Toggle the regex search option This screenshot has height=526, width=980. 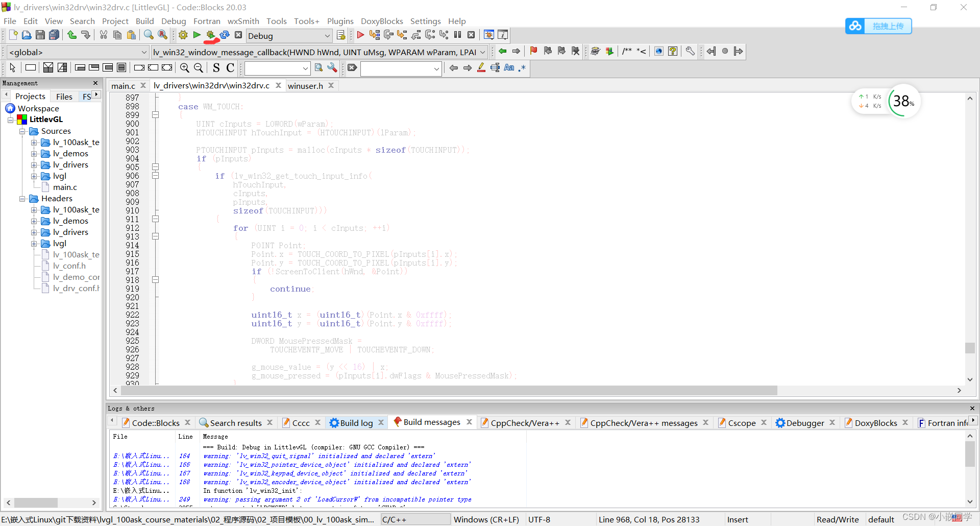(x=522, y=67)
